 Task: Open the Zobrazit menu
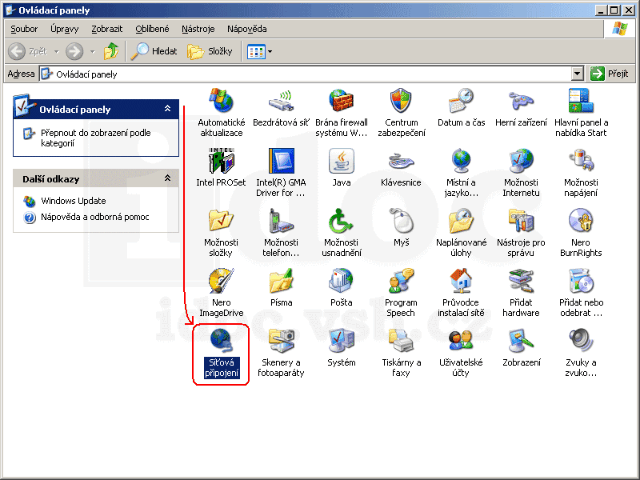107,29
